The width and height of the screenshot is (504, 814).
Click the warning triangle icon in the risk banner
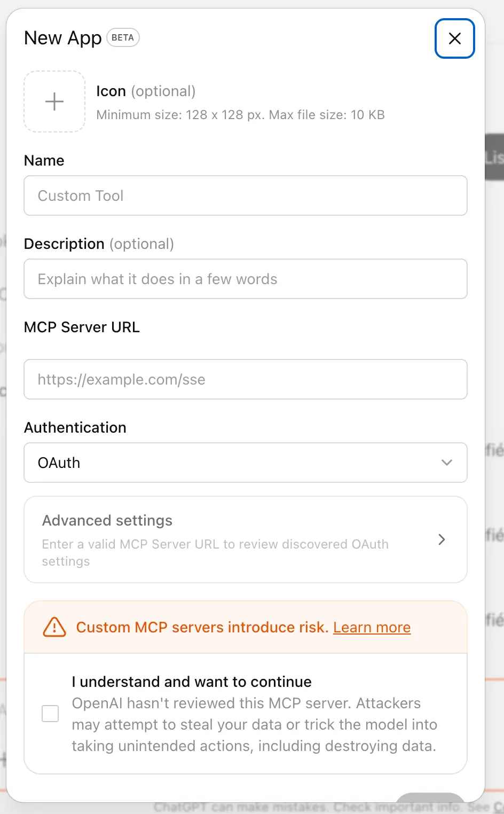point(53,627)
